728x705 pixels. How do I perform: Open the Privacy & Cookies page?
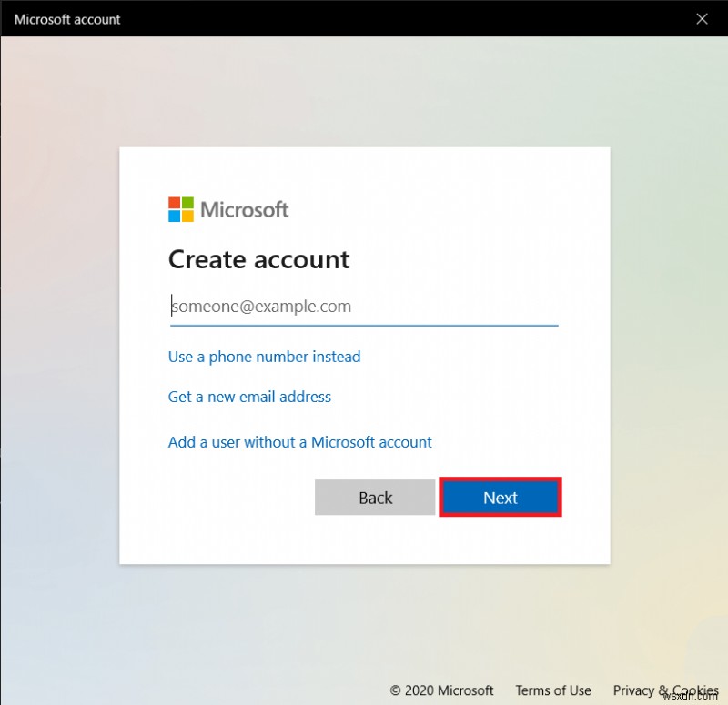coord(665,690)
